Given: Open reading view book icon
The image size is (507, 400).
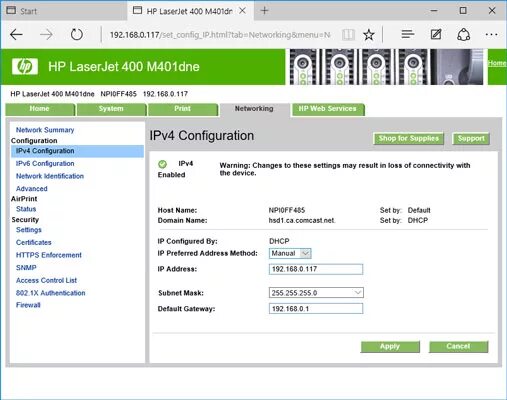Looking at the screenshot, I should tap(348, 34).
